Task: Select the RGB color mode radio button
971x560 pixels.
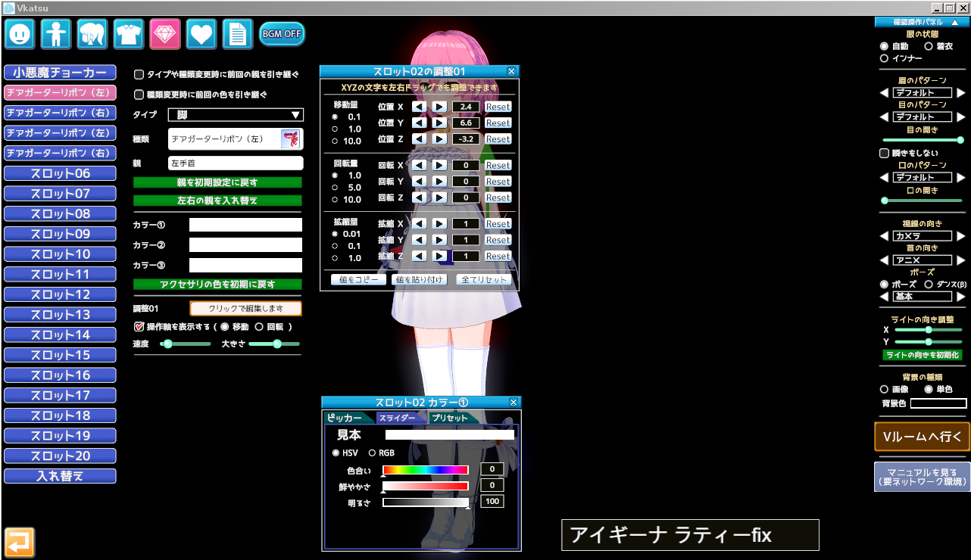Action: tap(372, 453)
